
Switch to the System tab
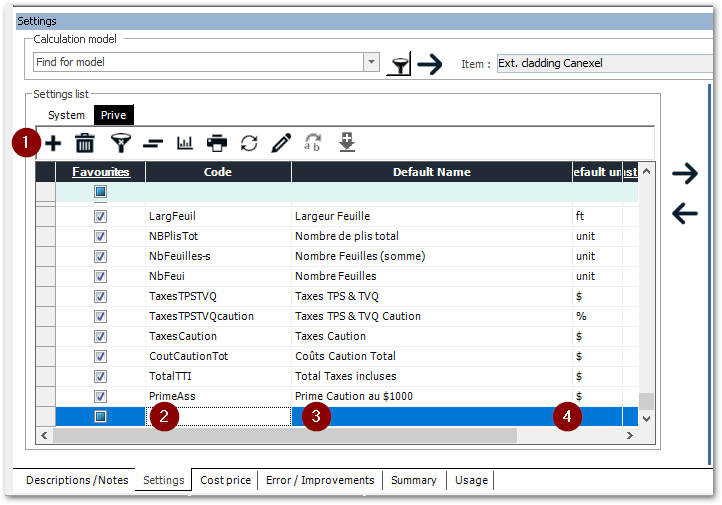pos(67,115)
